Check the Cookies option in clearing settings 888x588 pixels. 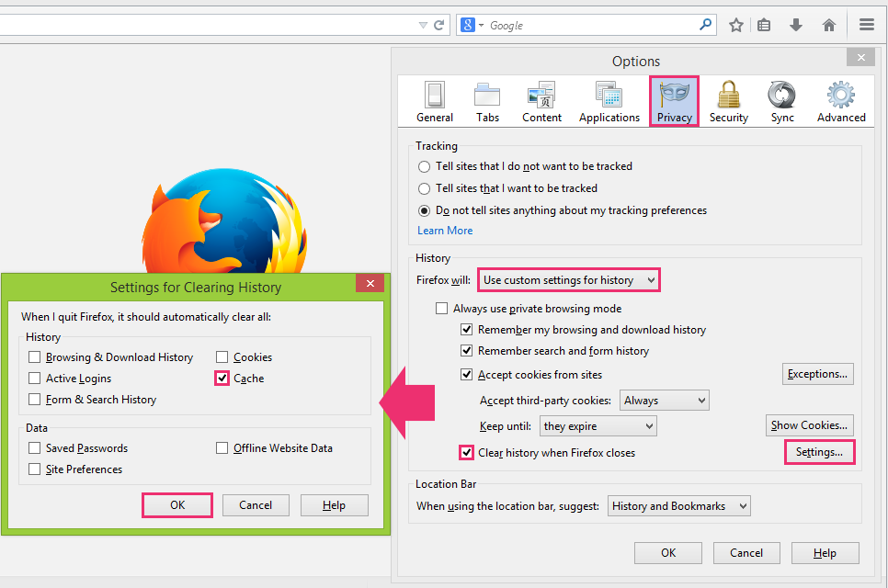pos(245,357)
